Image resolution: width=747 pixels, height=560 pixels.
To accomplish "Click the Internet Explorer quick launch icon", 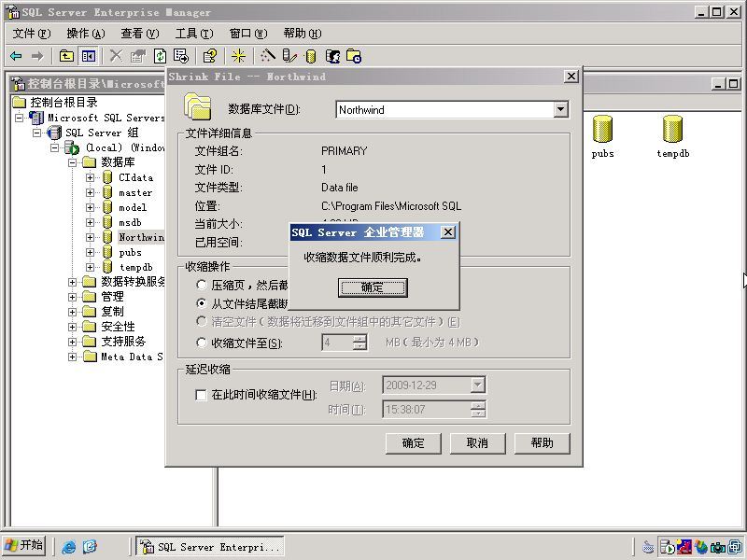I will (x=69, y=546).
